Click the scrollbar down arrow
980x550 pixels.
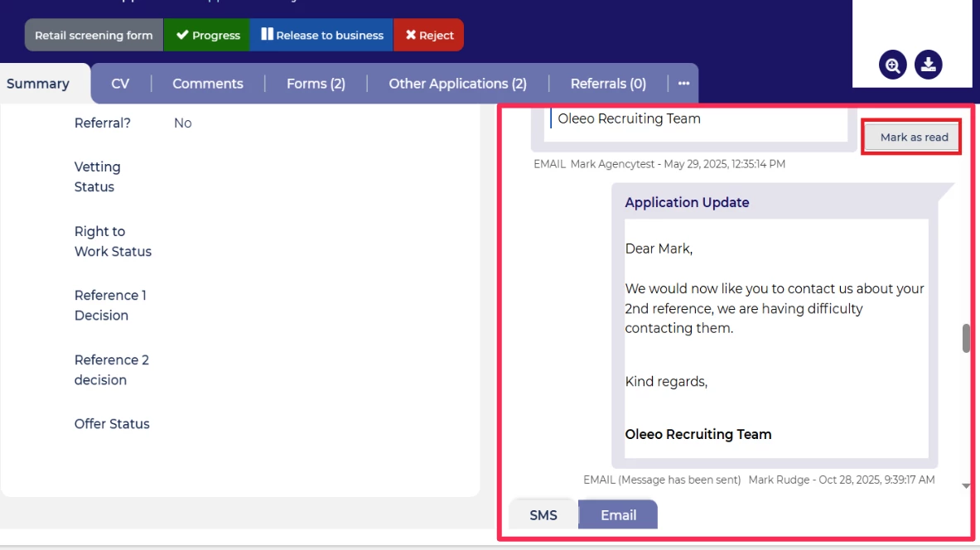click(x=966, y=485)
